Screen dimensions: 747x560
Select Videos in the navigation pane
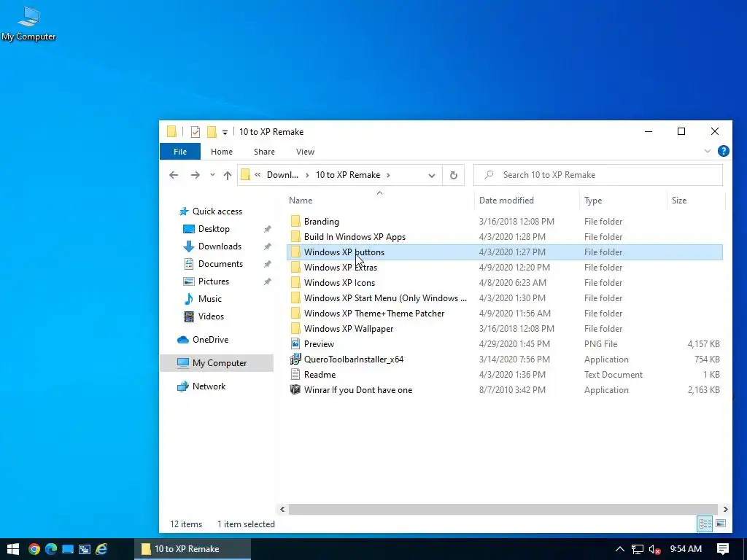211,316
